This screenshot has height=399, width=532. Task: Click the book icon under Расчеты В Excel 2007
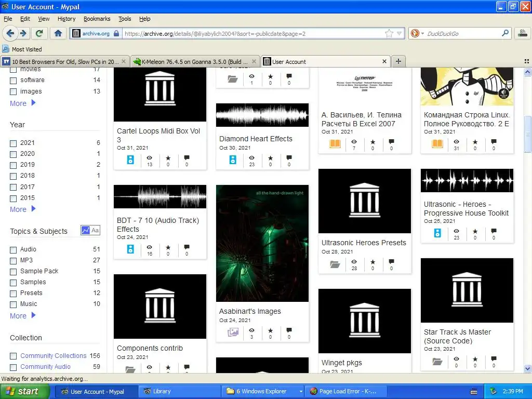335,143
